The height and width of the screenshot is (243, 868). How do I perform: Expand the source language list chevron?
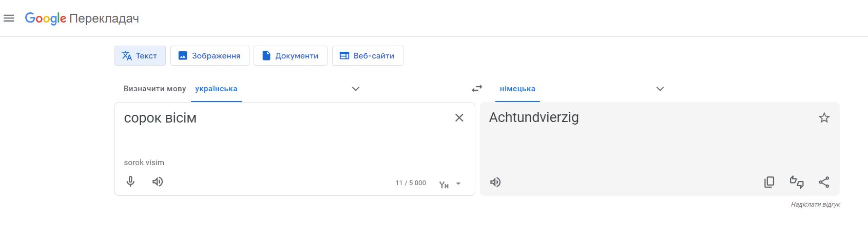click(x=356, y=89)
